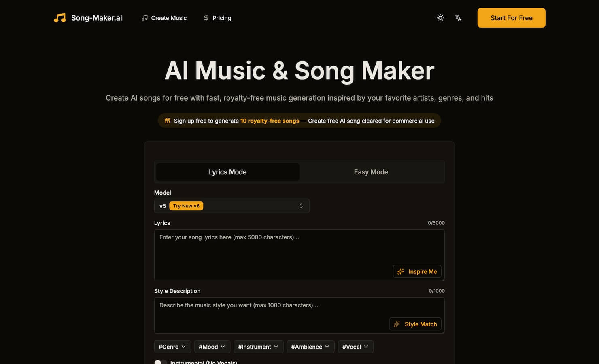Click the sparkle icon on Inspire Me
Image resolution: width=599 pixels, height=364 pixels.
[x=400, y=271]
